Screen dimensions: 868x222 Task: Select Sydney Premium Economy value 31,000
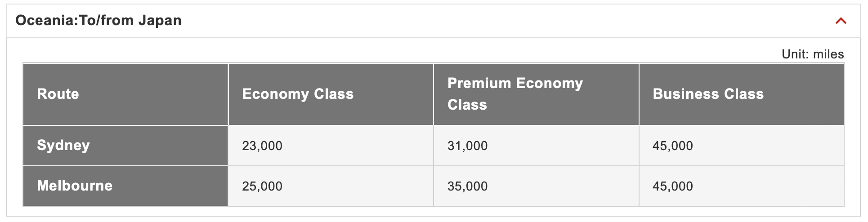467,146
